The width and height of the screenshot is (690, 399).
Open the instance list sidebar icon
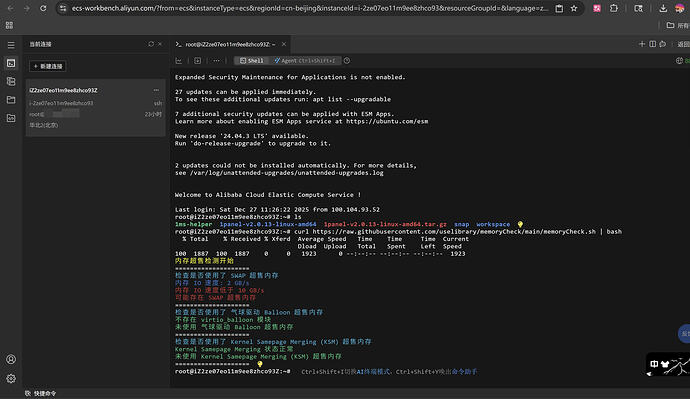tap(11, 81)
